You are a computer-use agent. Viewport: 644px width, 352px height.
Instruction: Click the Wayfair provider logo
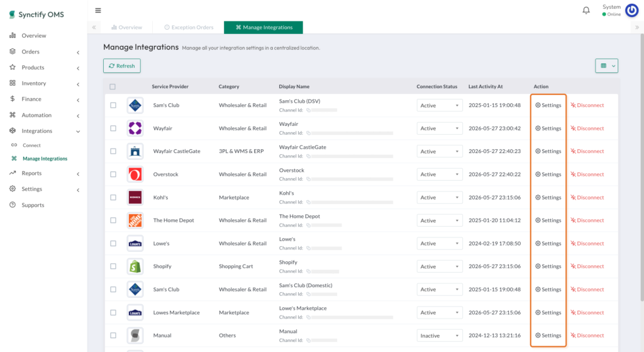(x=135, y=128)
